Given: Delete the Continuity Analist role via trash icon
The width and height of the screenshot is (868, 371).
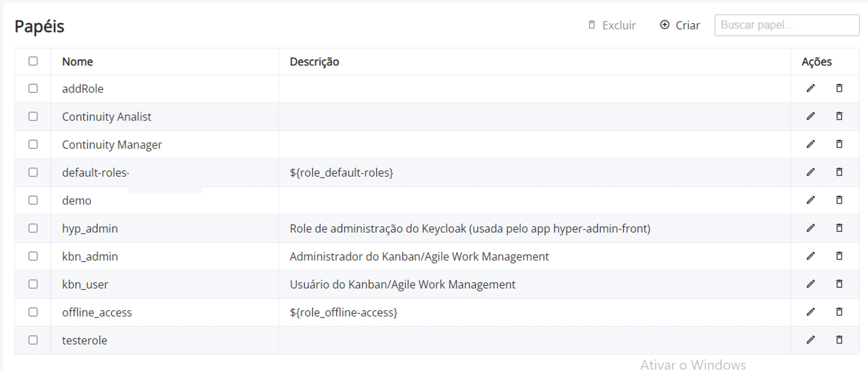Looking at the screenshot, I should point(839,116).
